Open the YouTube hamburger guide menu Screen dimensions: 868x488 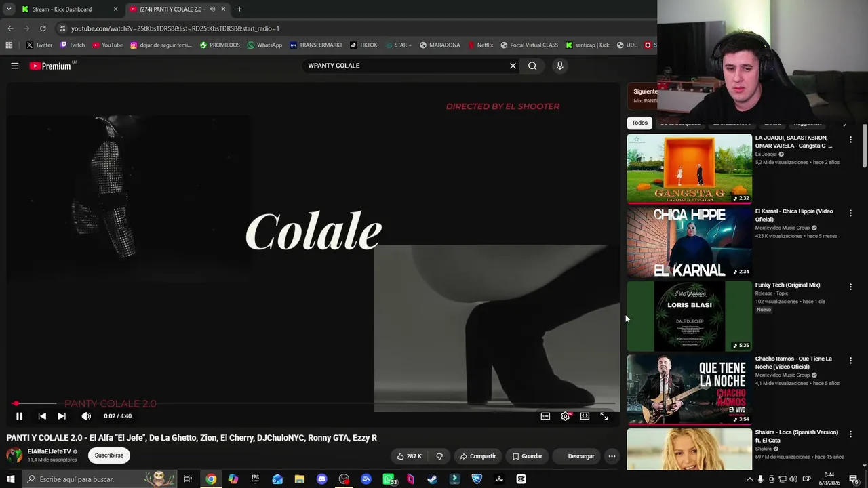[14, 66]
